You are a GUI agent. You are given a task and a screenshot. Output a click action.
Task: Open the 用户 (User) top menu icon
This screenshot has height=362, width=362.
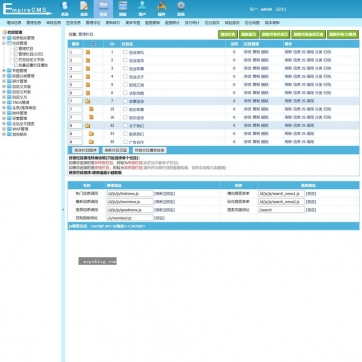point(142,8)
